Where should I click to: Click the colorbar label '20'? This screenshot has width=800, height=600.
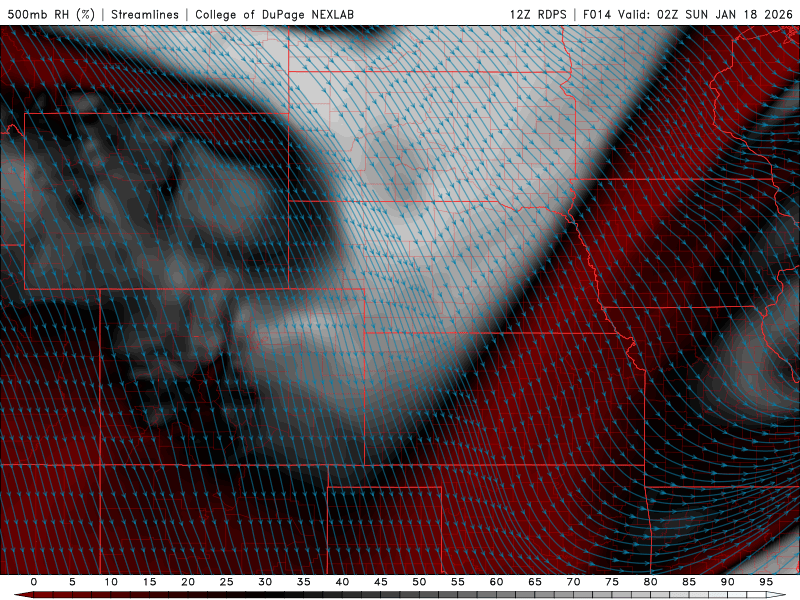(x=188, y=582)
